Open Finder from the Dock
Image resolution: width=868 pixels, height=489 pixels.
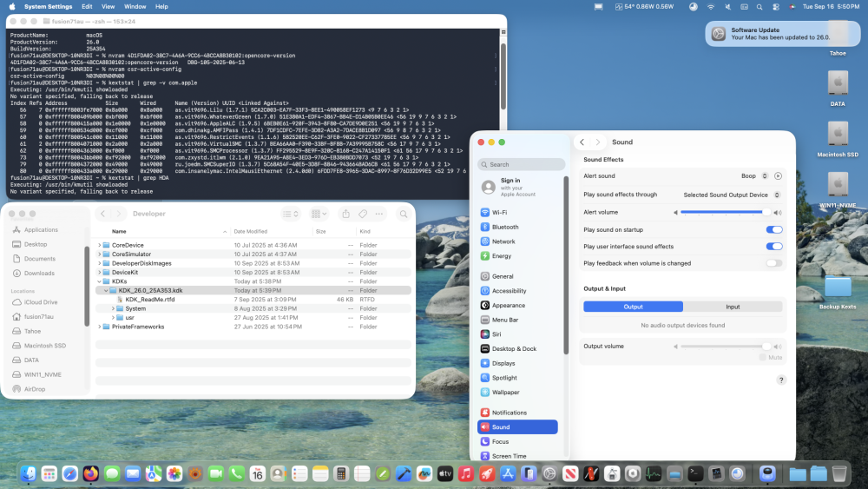click(x=29, y=473)
